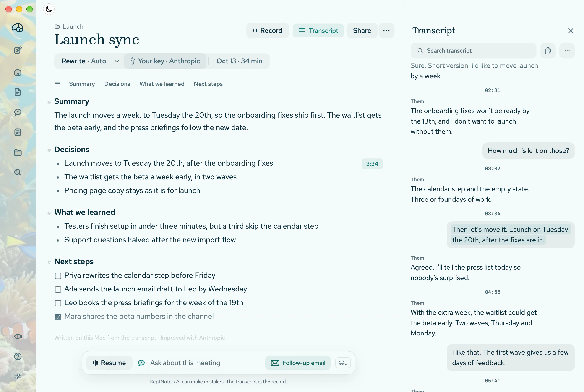Click the 02:31 transcript timestamp
The height and width of the screenshot is (392, 584).
[493, 90]
